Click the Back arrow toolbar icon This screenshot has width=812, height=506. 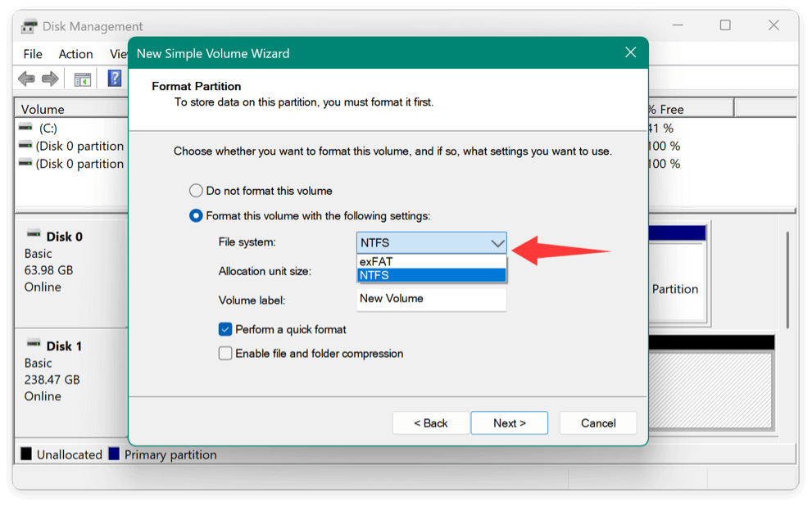pos(26,79)
